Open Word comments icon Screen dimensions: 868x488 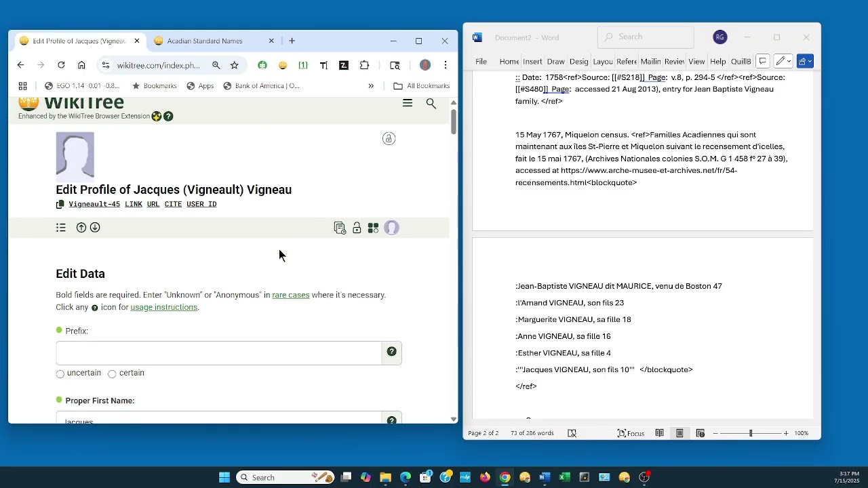pos(762,61)
